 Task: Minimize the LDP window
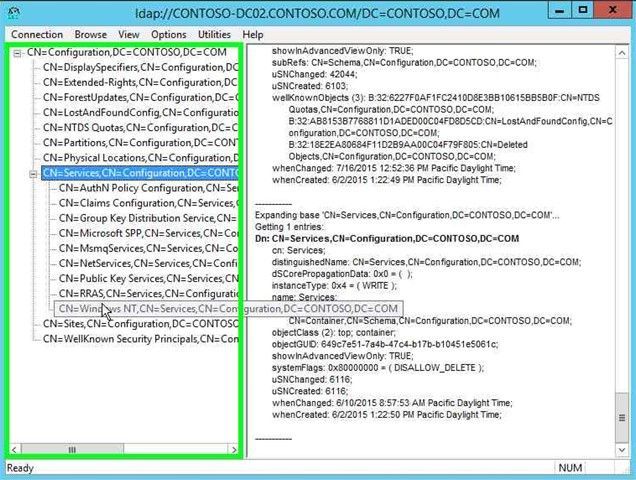(559, 10)
